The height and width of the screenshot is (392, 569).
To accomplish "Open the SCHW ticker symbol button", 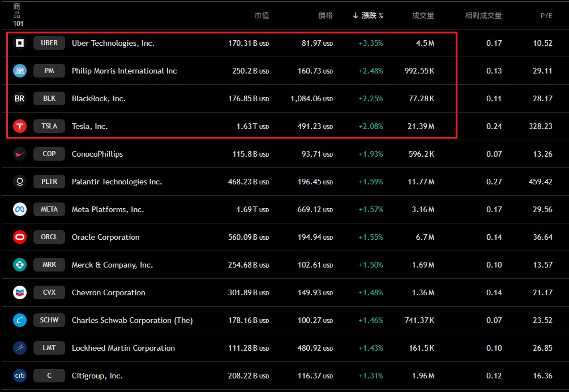I will tap(49, 320).
